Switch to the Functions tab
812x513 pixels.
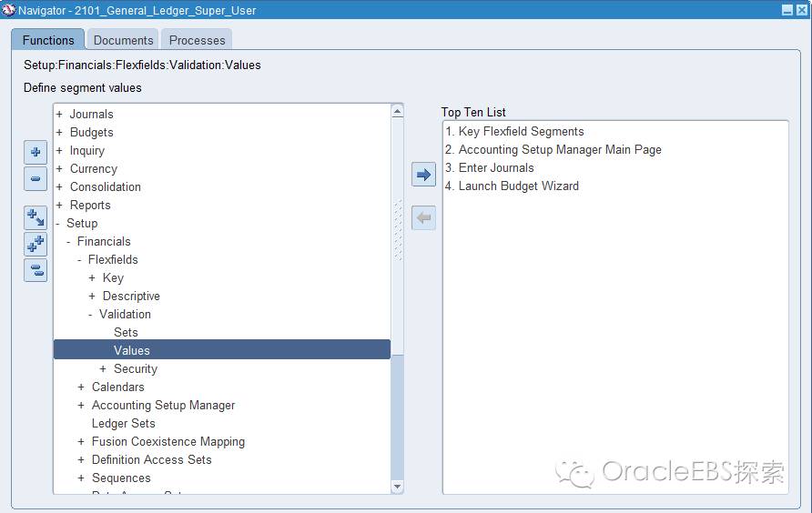tap(48, 40)
